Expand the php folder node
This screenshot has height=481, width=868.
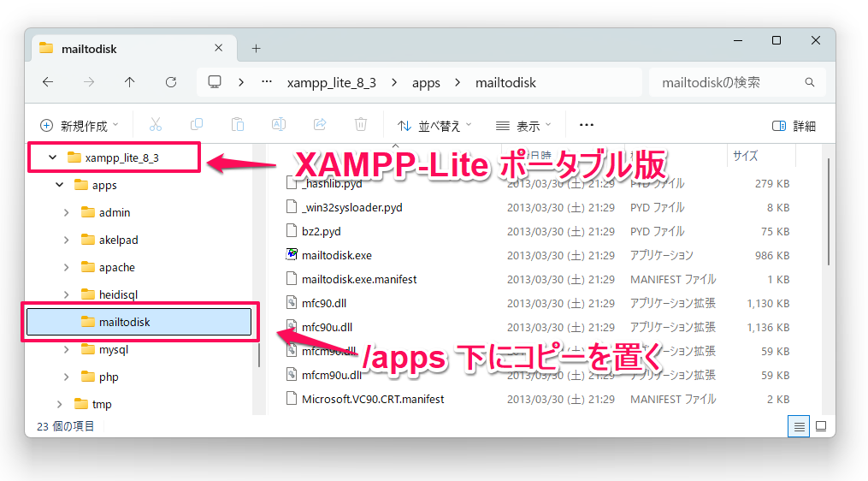pos(67,377)
